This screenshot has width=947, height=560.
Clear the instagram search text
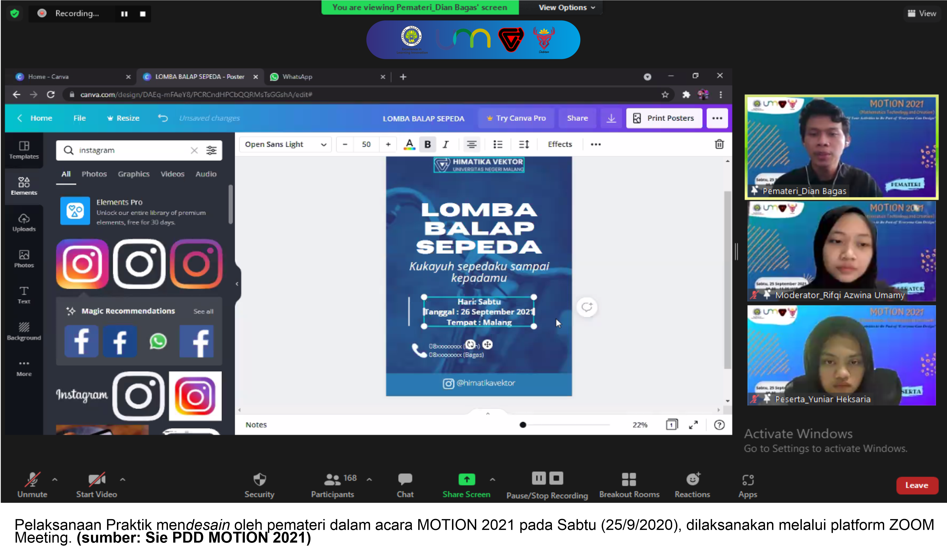coord(194,150)
